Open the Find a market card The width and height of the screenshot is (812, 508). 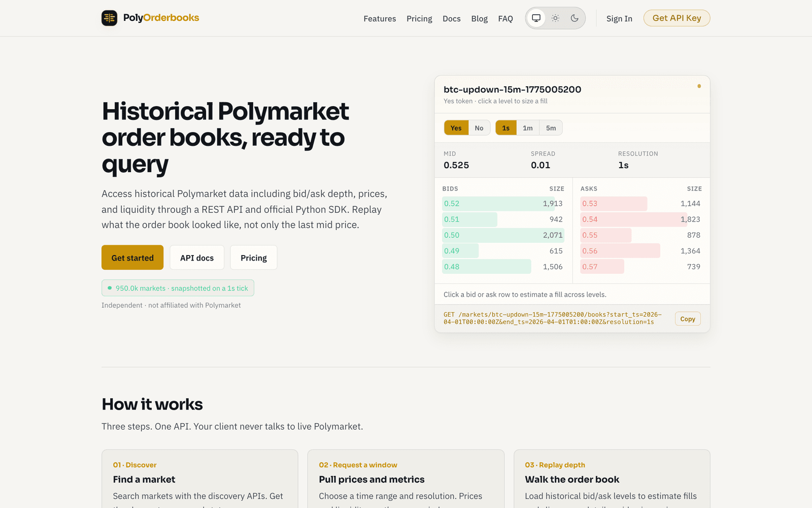(200, 479)
